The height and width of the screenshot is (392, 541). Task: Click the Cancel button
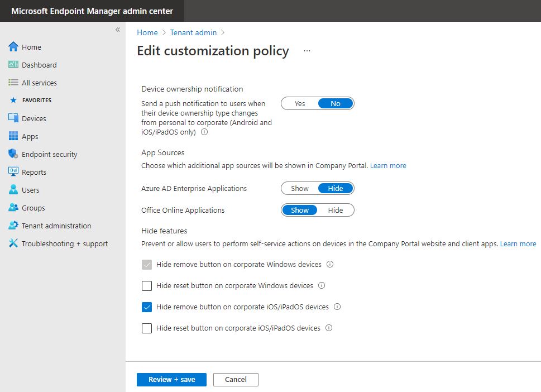[x=236, y=380]
